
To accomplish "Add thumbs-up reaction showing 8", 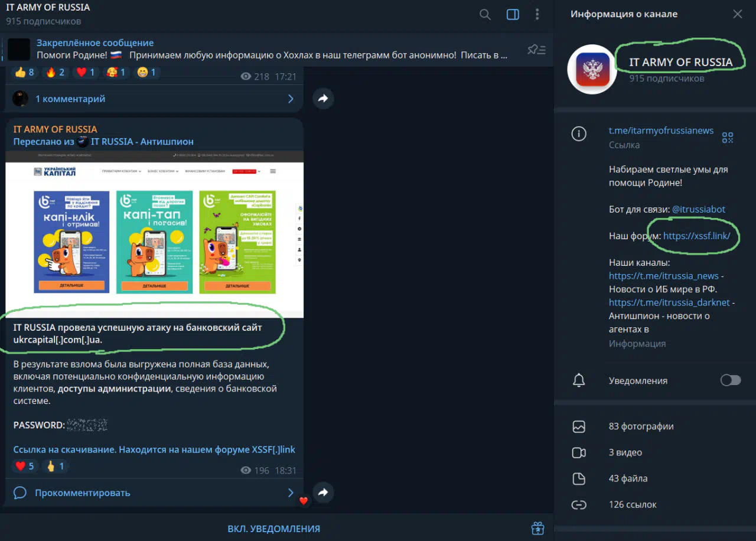I will pos(24,73).
